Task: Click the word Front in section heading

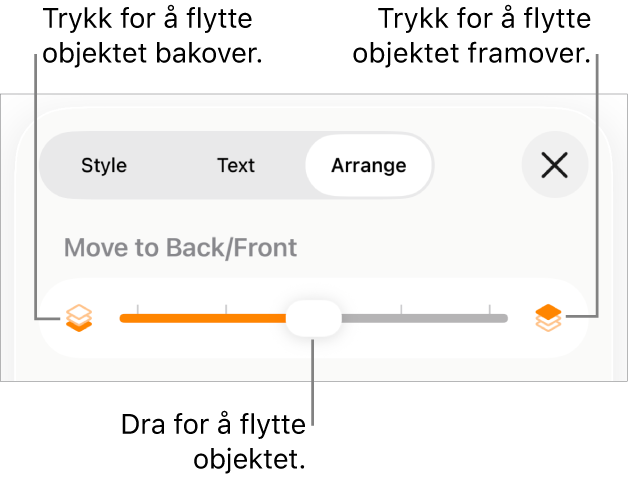Action: [266, 247]
